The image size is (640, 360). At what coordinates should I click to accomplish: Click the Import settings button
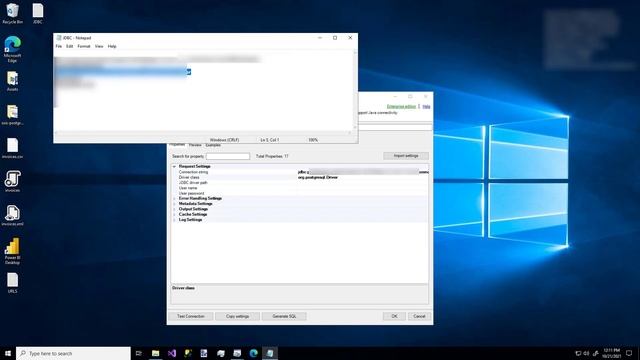pyautogui.click(x=406, y=156)
